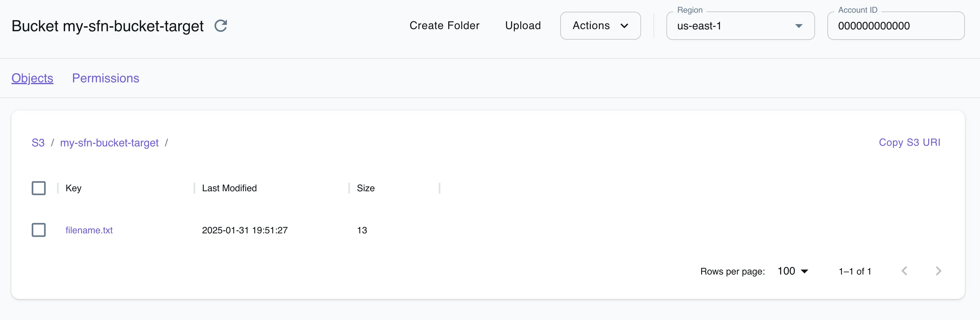Click the refresh bucket icon
This screenshot has height=320, width=980.
[221, 26]
